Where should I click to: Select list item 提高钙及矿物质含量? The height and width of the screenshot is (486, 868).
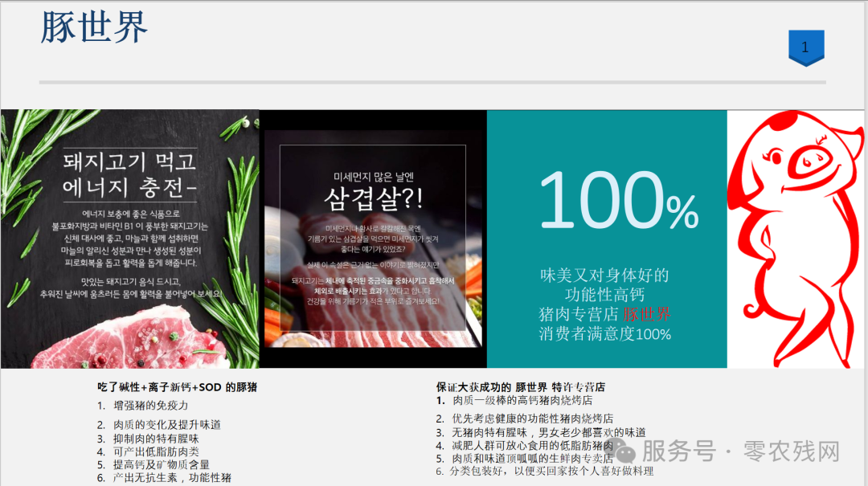[x=154, y=464]
